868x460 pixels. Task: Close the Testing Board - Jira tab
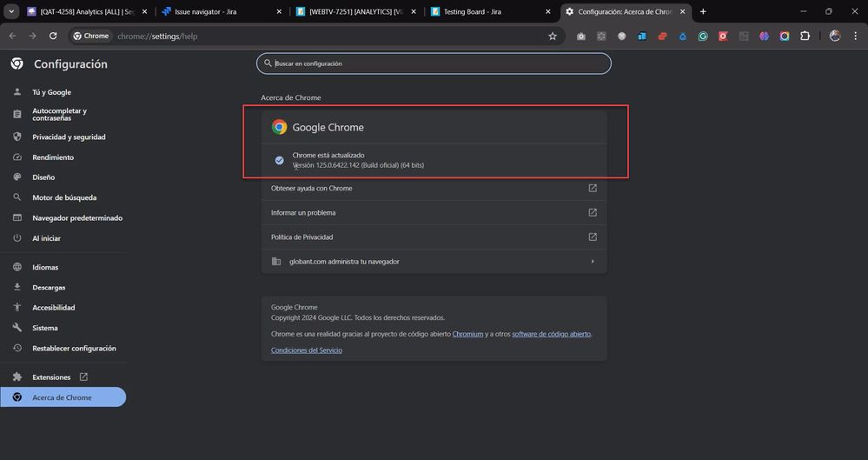(548, 11)
